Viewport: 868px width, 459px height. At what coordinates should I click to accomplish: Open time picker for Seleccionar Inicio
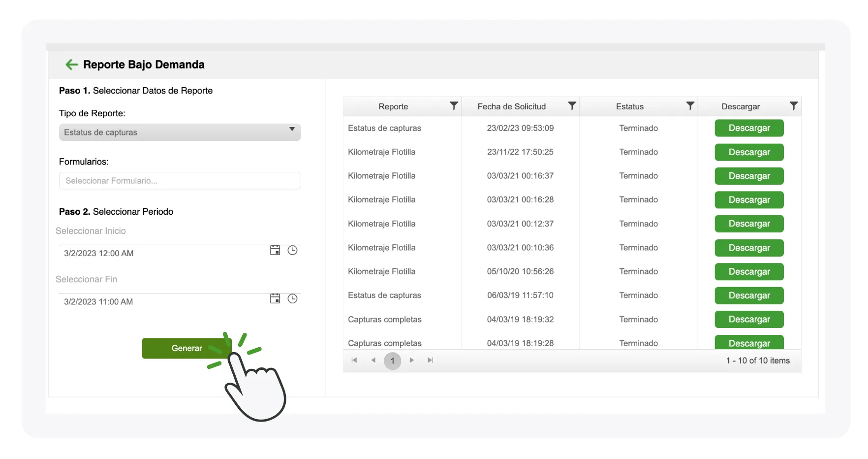pyautogui.click(x=292, y=250)
